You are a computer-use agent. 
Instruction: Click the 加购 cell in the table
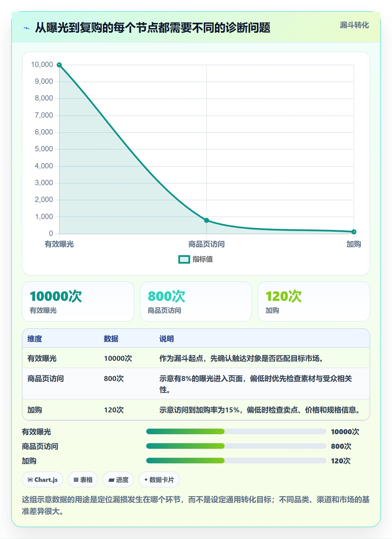tap(35, 410)
